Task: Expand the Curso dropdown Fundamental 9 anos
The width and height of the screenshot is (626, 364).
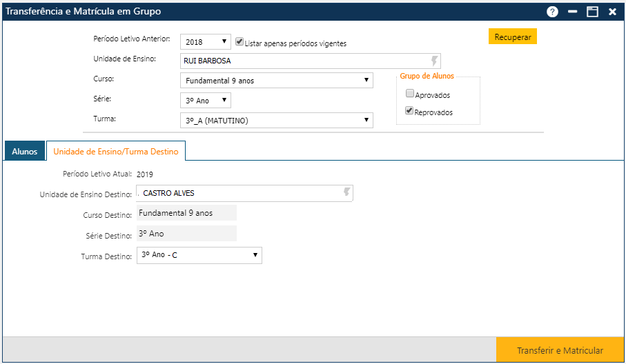Action: (x=276, y=81)
